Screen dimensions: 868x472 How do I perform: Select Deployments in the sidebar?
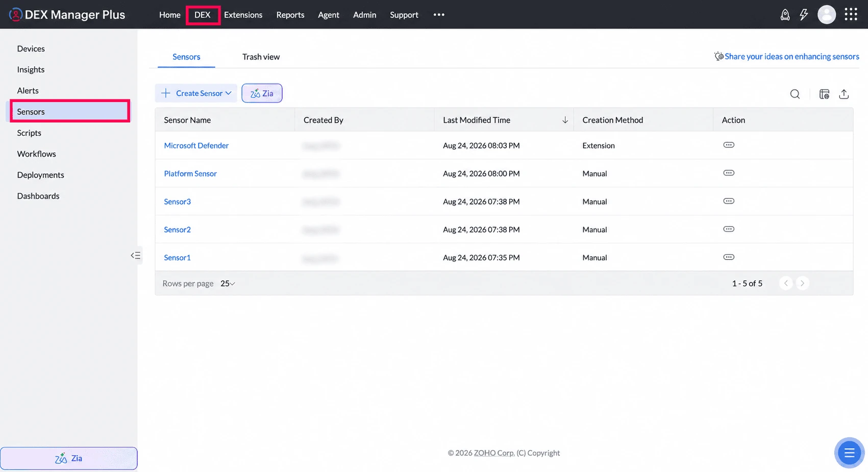click(x=40, y=175)
